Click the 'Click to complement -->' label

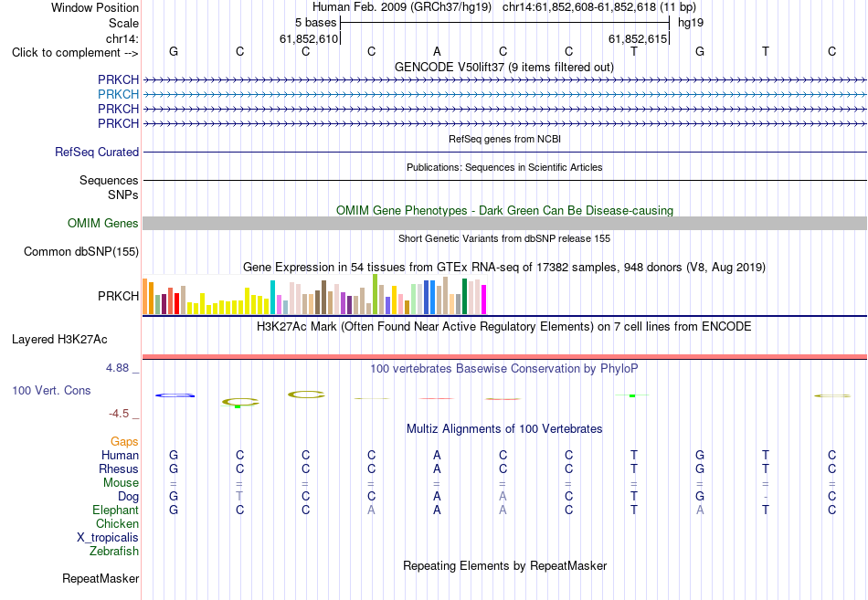[x=75, y=53]
